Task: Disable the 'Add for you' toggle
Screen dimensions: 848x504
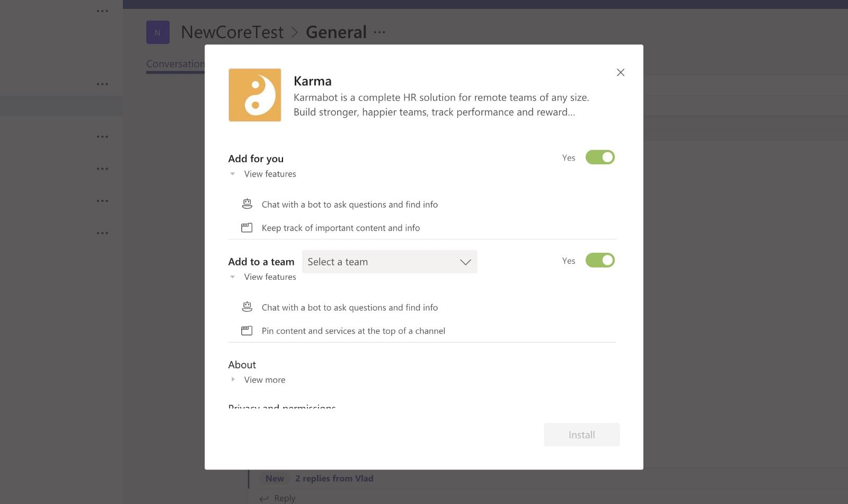Action: [x=600, y=157]
